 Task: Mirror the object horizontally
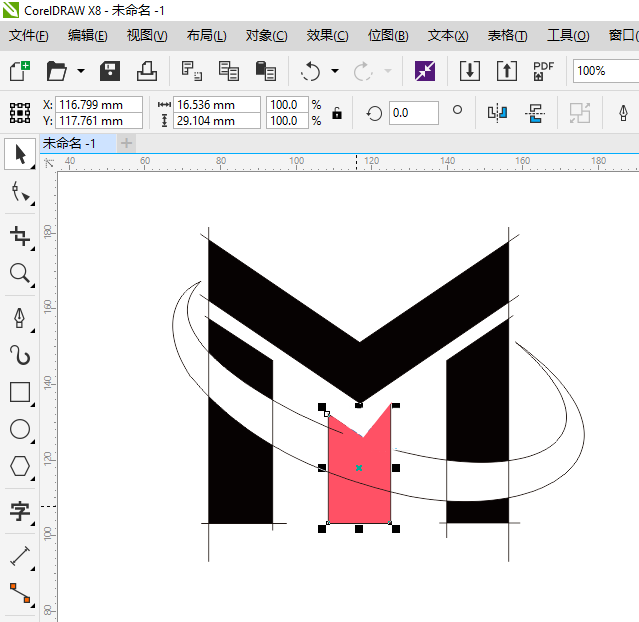497,113
